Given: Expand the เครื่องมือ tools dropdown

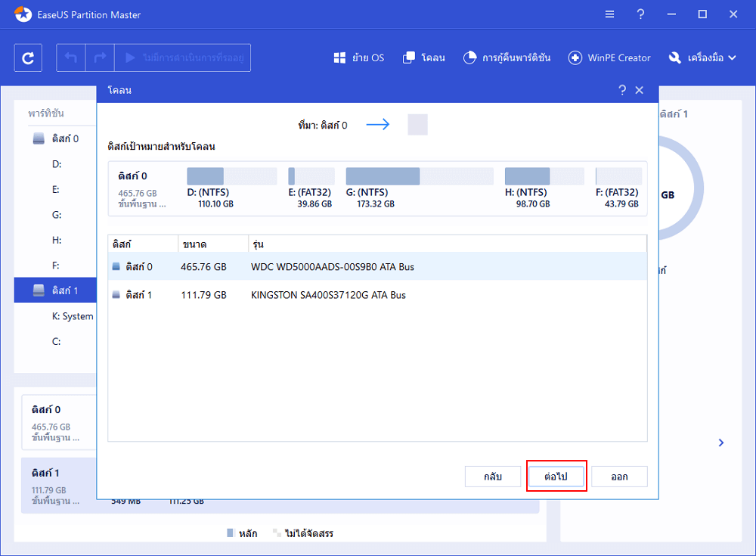Looking at the screenshot, I should [702, 58].
